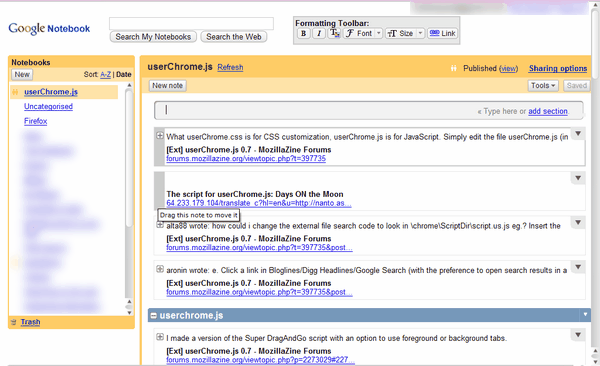The height and width of the screenshot is (366, 600).
Task: Expand the 'alta88 wrote' note
Action: coord(160,225)
